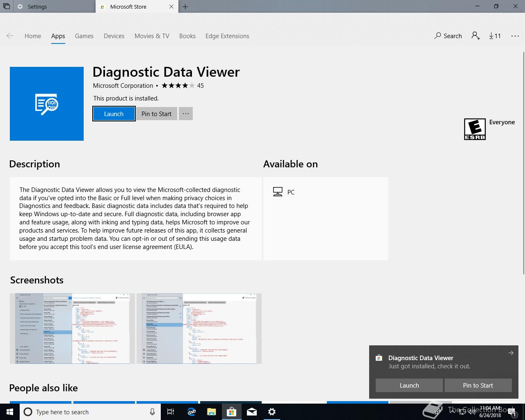Launch Diagnostic Data Viewer from product page

(x=114, y=114)
